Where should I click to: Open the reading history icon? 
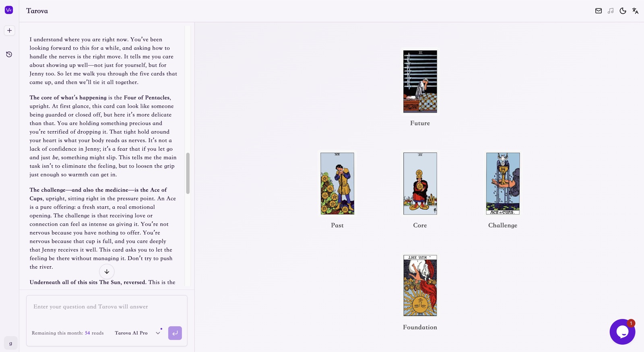pyautogui.click(x=9, y=54)
